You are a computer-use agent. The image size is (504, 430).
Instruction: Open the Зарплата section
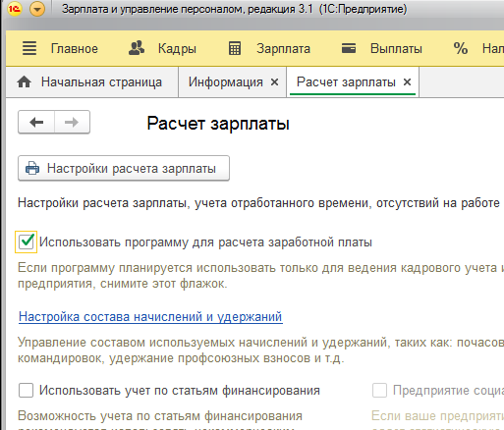(x=283, y=49)
